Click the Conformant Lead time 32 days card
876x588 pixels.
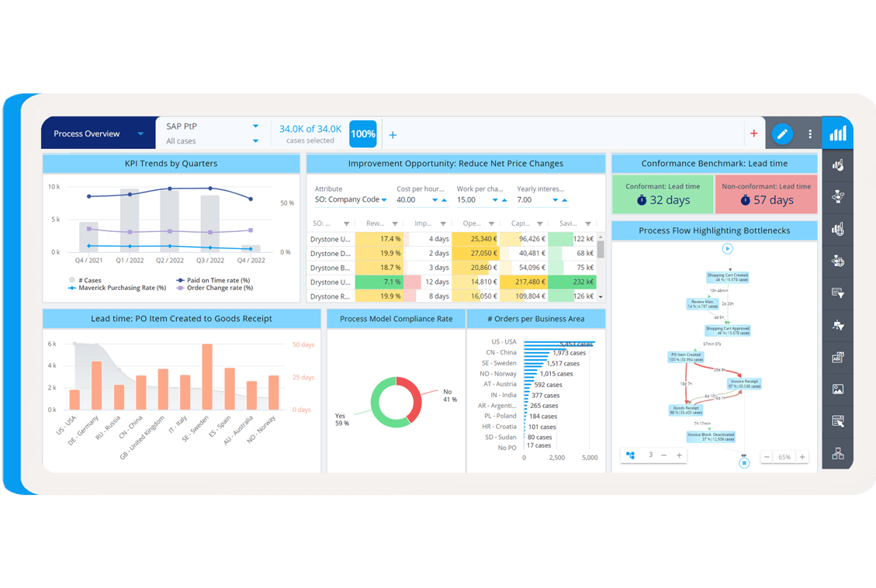tap(662, 194)
